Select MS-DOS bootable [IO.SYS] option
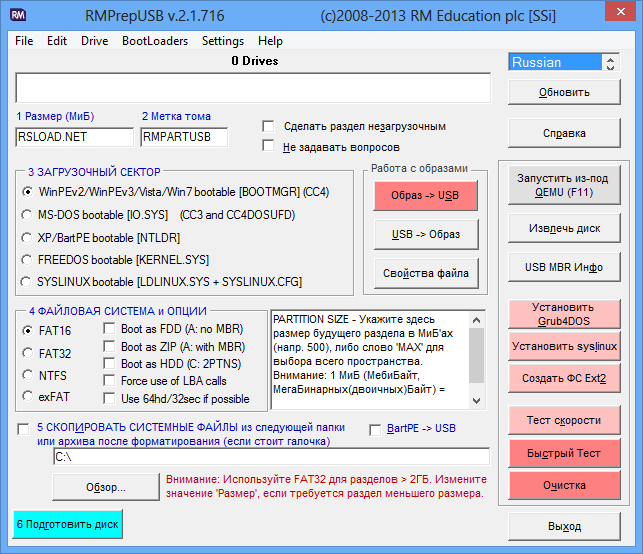 (27, 215)
